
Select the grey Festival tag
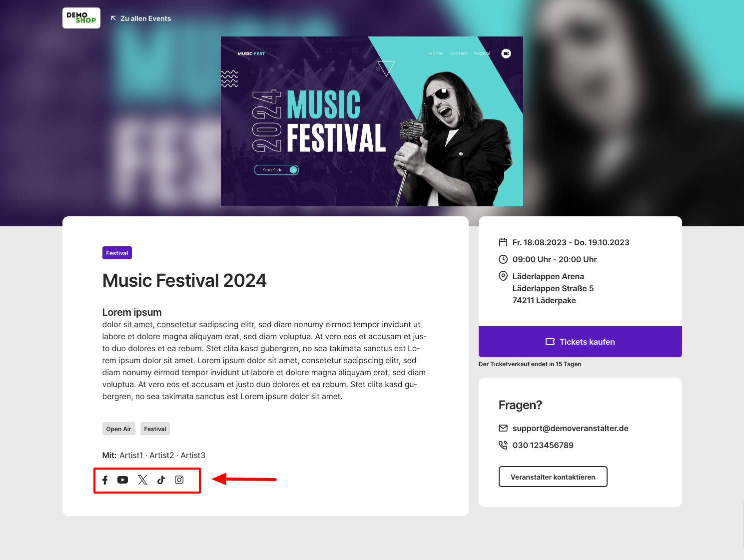pyautogui.click(x=155, y=429)
